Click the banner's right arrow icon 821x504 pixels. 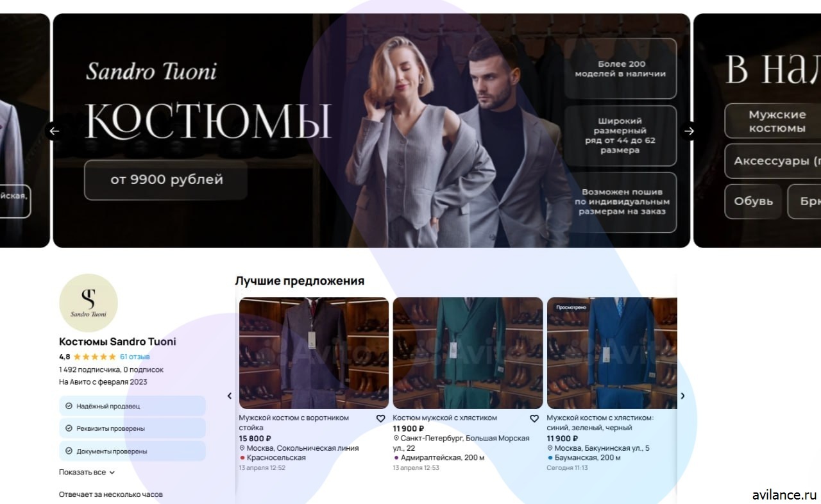pos(689,131)
